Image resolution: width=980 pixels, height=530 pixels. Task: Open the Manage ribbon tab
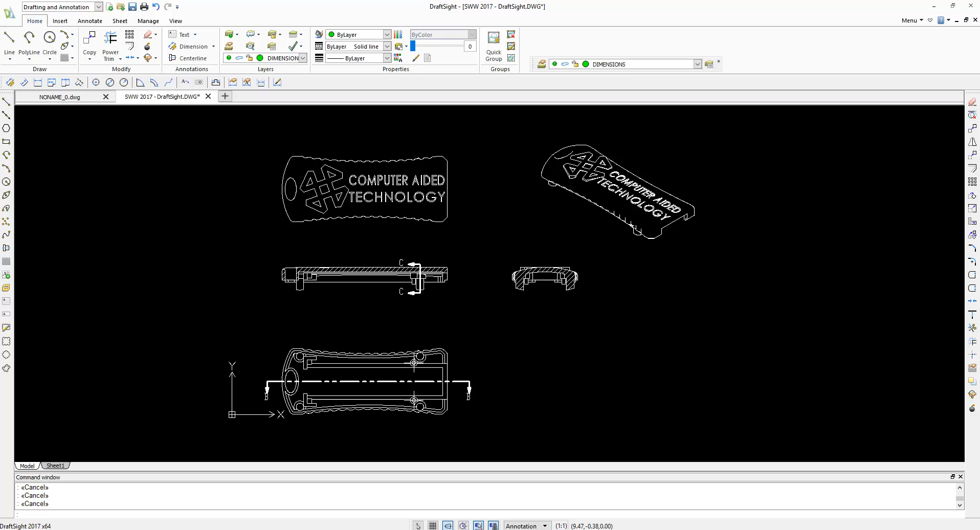click(x=148, y=21)
